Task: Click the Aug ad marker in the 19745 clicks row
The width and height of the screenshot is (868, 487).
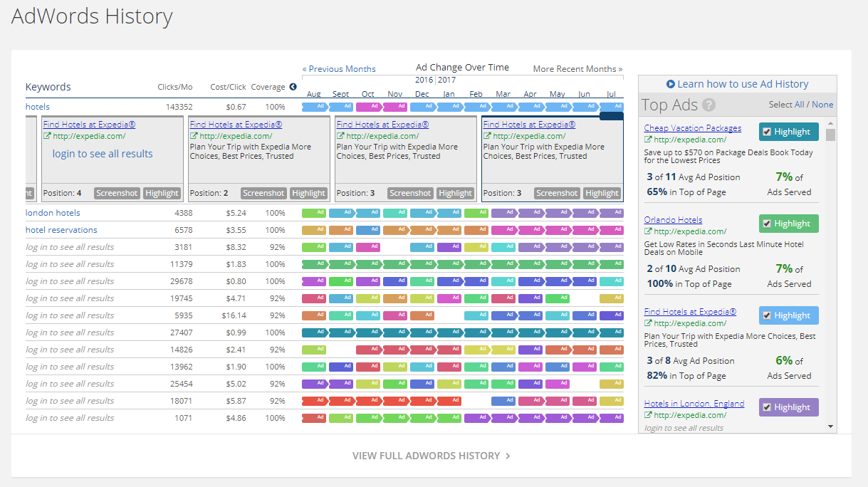Action: click(x=315, y=298)
